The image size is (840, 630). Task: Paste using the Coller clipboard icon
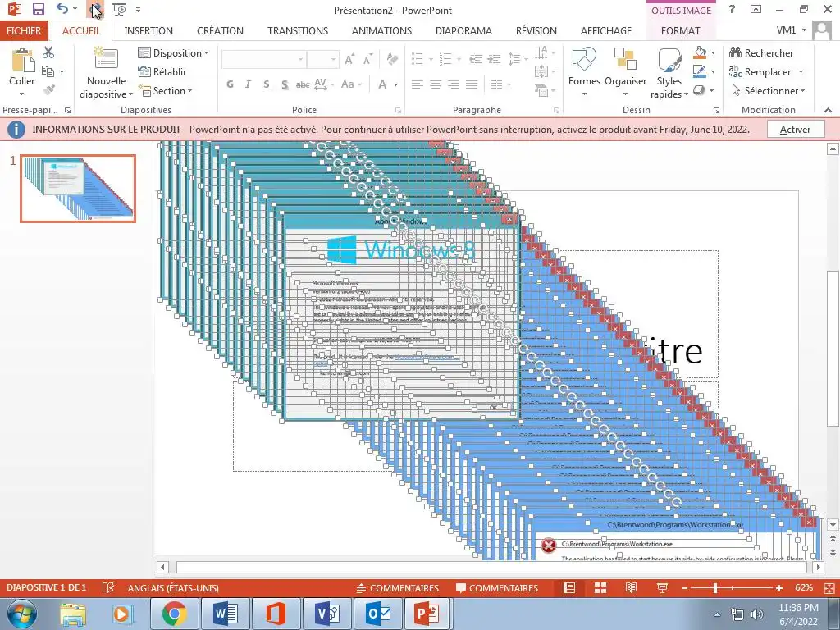pos(22,60)
